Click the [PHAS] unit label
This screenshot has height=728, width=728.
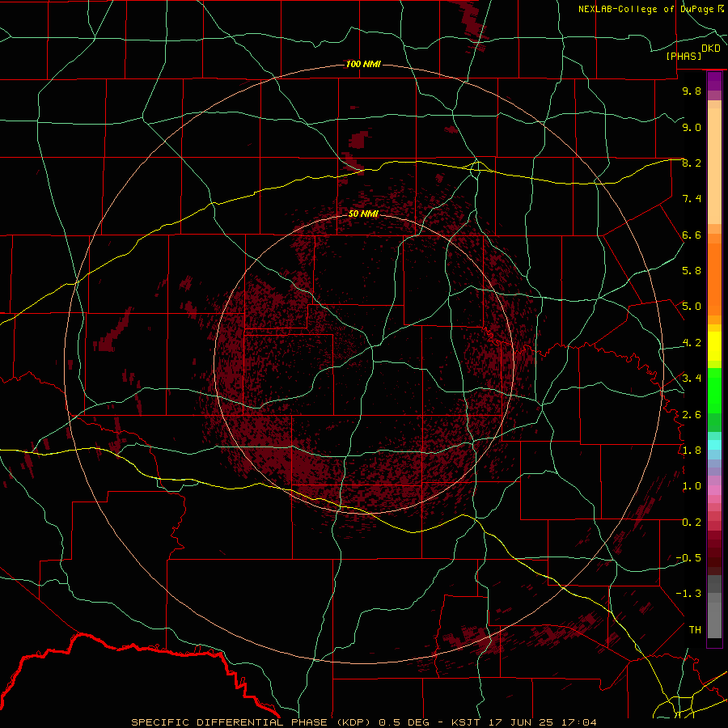[684, 56]
